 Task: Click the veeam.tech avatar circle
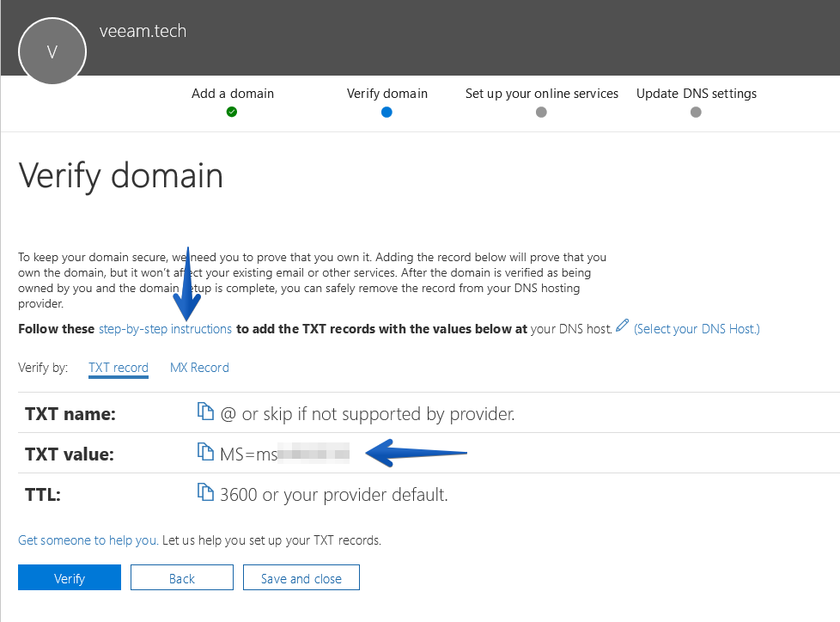coord(52,52)
